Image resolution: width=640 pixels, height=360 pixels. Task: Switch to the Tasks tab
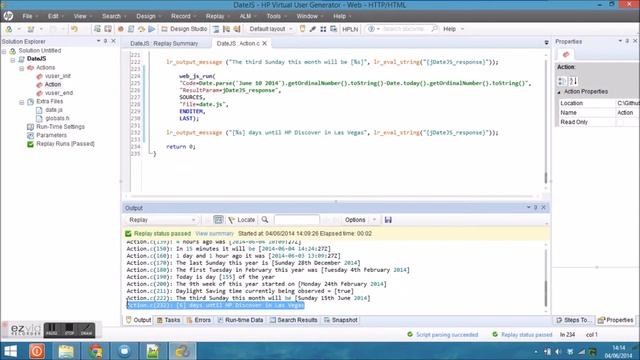tap(169, 320)
